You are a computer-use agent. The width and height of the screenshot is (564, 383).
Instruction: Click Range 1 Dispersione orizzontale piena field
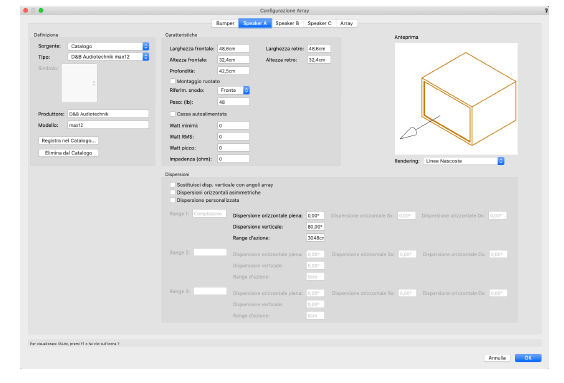315,215
